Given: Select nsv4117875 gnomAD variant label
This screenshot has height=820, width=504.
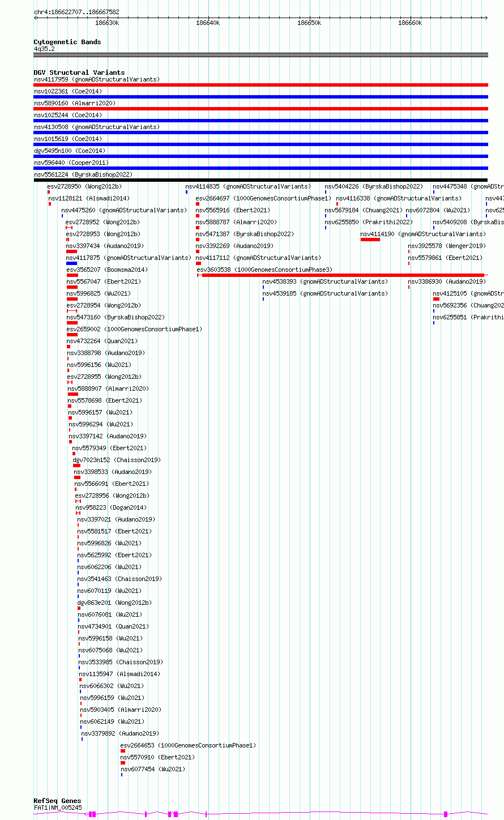Looking at the screenshot, I should pos(129,258).
